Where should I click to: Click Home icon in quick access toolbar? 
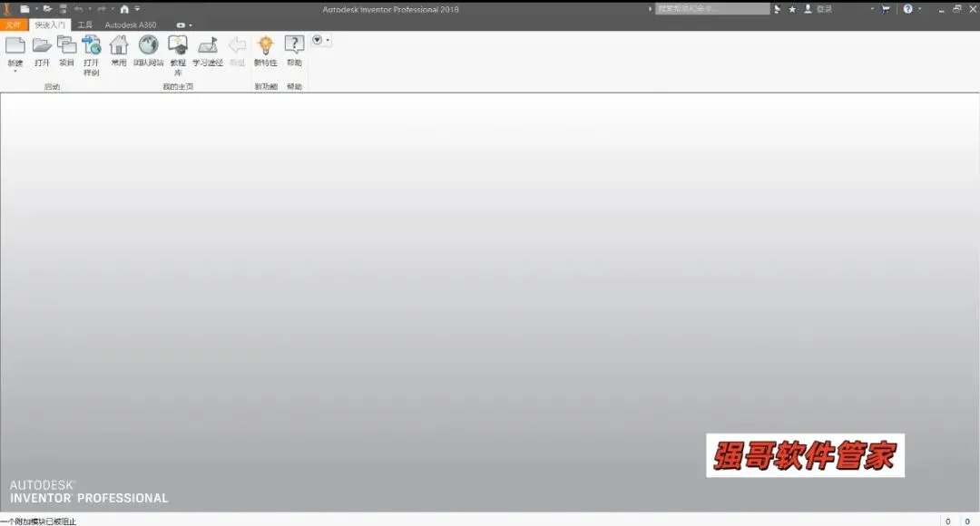pos(124,9)
